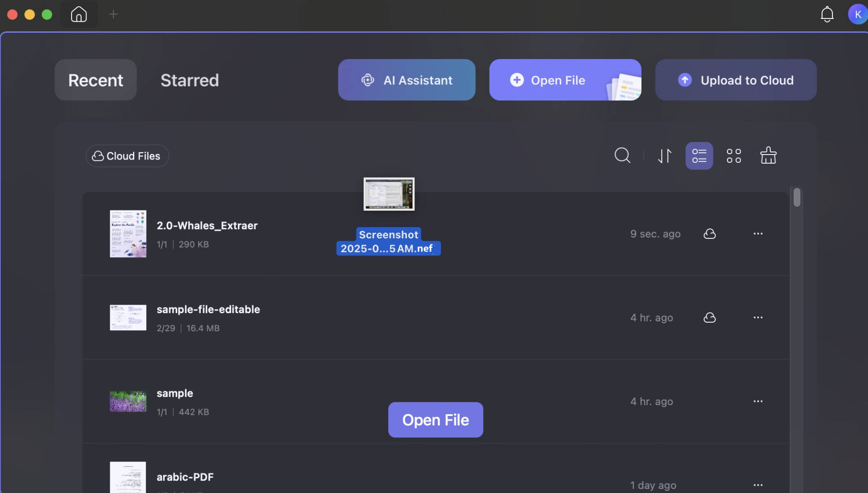Click the top Open File button
The height and width of the screenshot is (493, 868).
coord(565,80)
